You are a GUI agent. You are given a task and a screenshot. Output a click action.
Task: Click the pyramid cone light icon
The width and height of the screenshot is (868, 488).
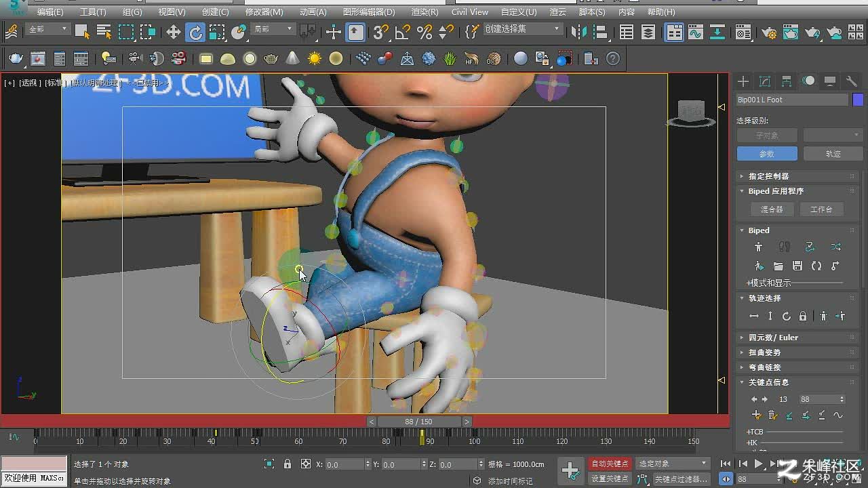(292, 59)
